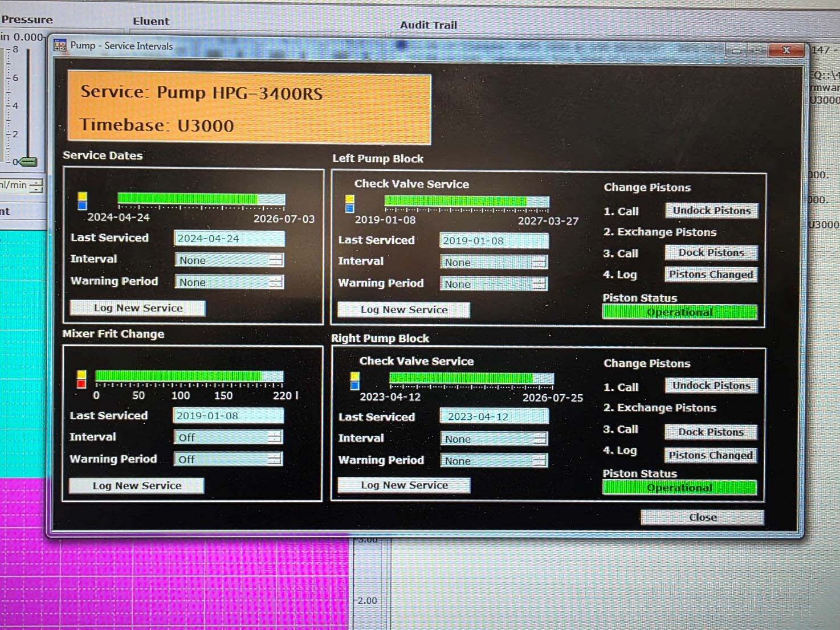Click Dock Pistons in Left Pump Block

711,253
